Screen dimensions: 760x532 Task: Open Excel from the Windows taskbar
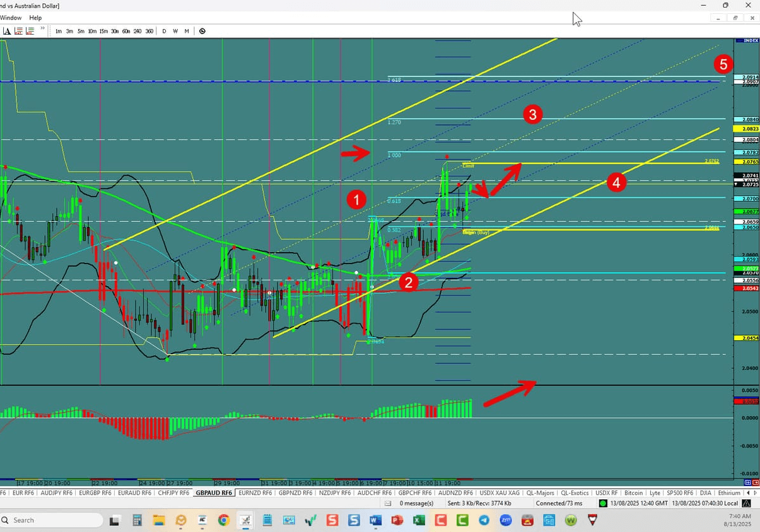pos(419,520)
